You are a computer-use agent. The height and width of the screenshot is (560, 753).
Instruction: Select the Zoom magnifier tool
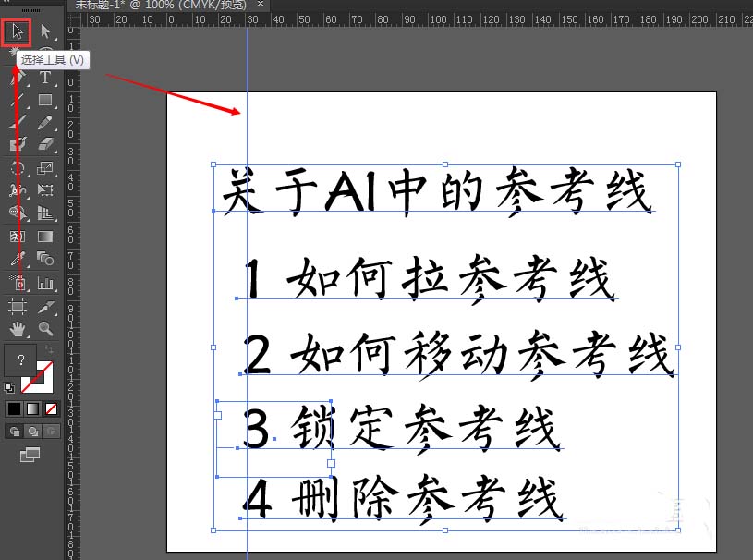[x=45, y=329]
